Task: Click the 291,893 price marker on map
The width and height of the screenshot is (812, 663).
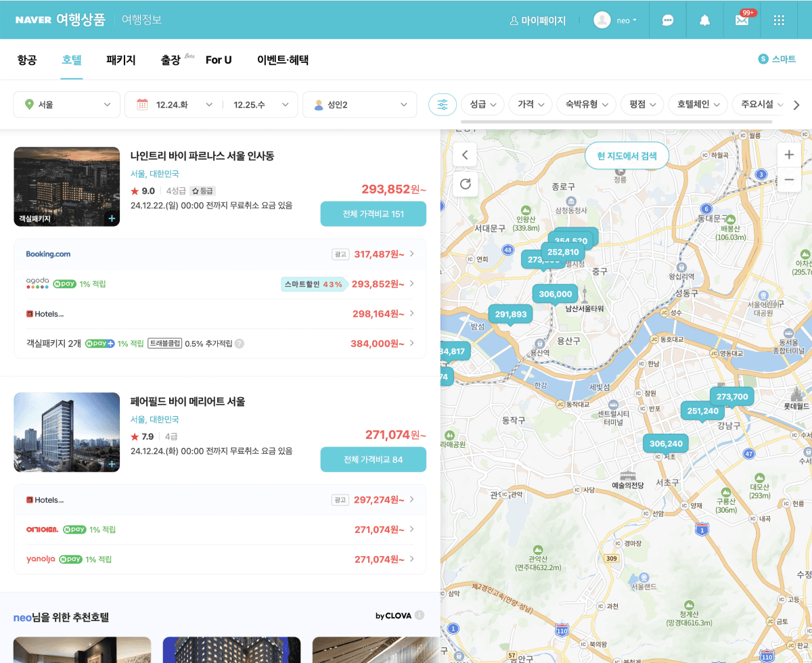Action: click(511, 314)
